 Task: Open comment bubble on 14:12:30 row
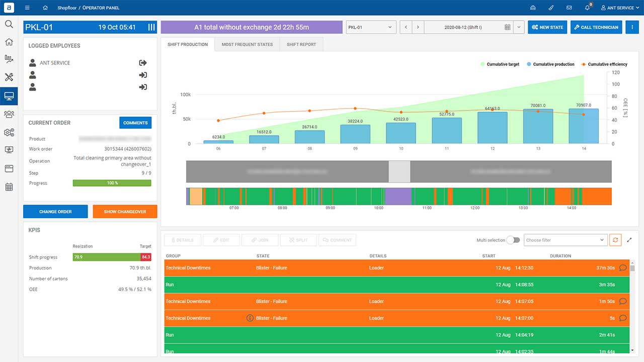tap(623, 268)
